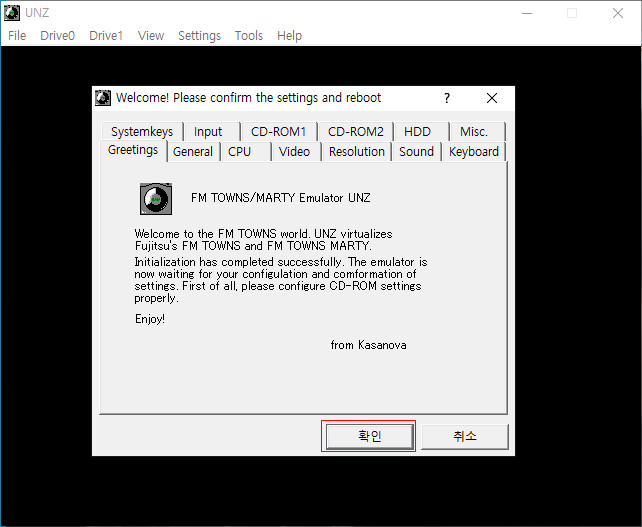The width and height of the screenshot is (642, 527).
Task: Click the UNZ icon in the main title bar
Action: coord(11,13)
